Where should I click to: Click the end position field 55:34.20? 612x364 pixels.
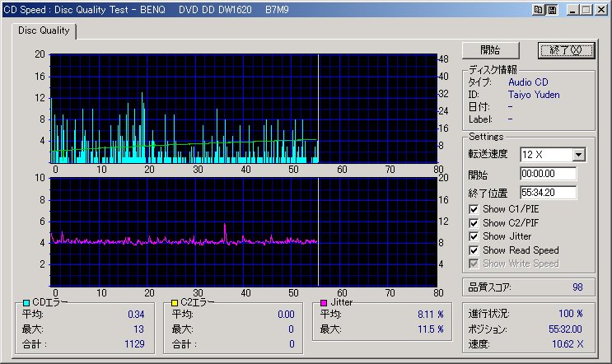click(x=548, y=193)
